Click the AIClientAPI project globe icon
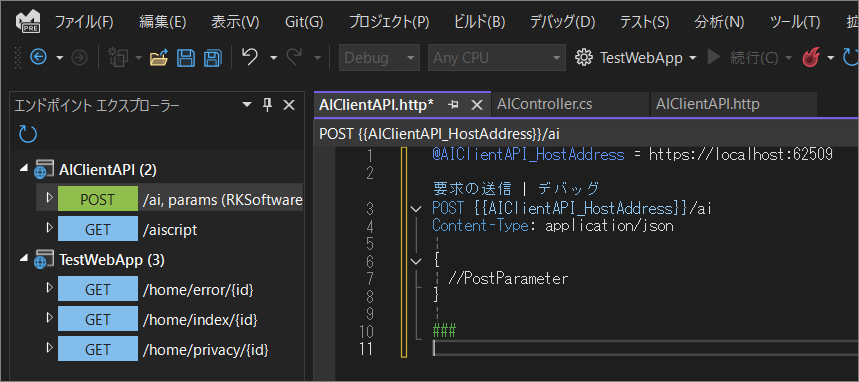The width and height of the screenshot is (859, 382). pos(44,170)
